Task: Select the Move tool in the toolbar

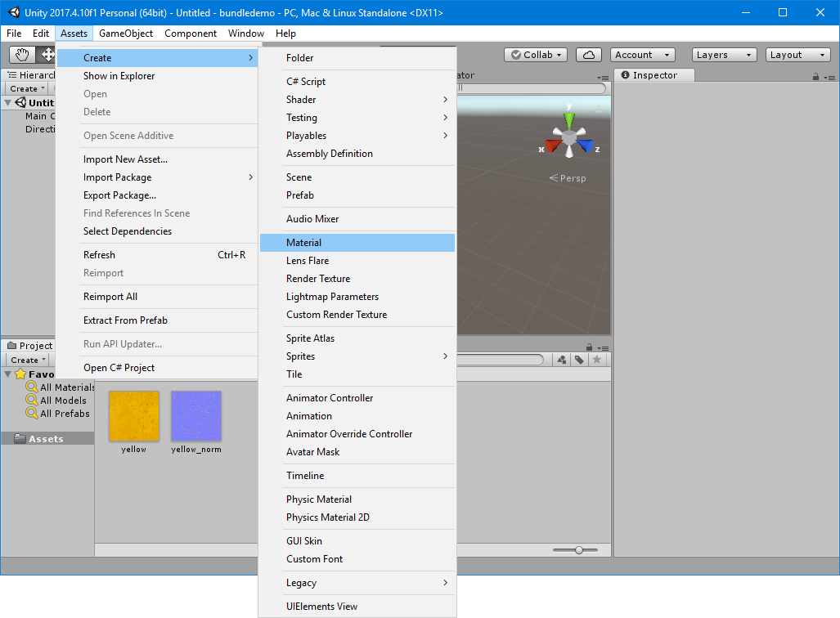Action: 47,55
